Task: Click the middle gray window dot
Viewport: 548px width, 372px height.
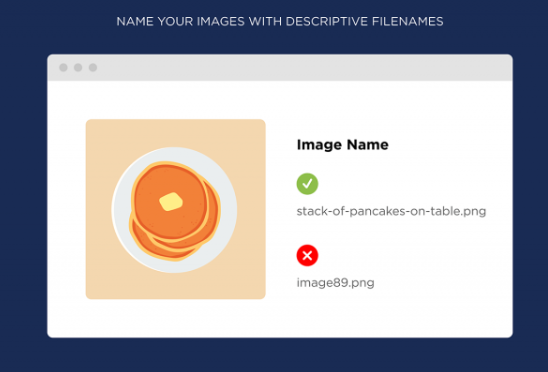Action: 78,67
